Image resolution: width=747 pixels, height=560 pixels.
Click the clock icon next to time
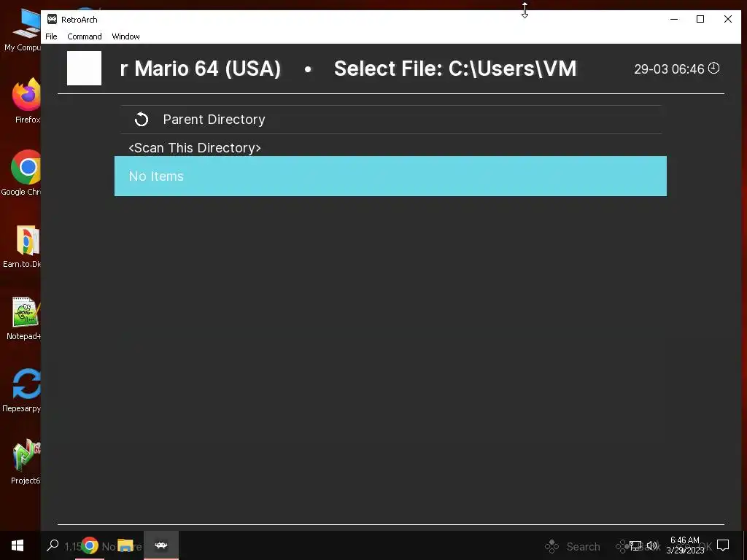click(x=713, y=68)
